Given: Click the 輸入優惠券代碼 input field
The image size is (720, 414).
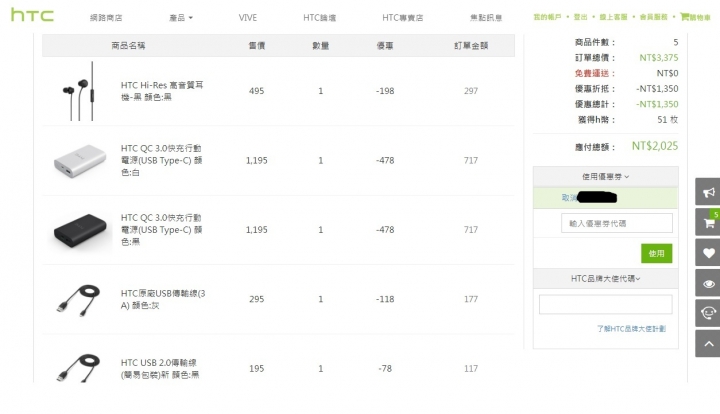Looking at the screenshot, I should pyautogui.click(x=604, y=222).
